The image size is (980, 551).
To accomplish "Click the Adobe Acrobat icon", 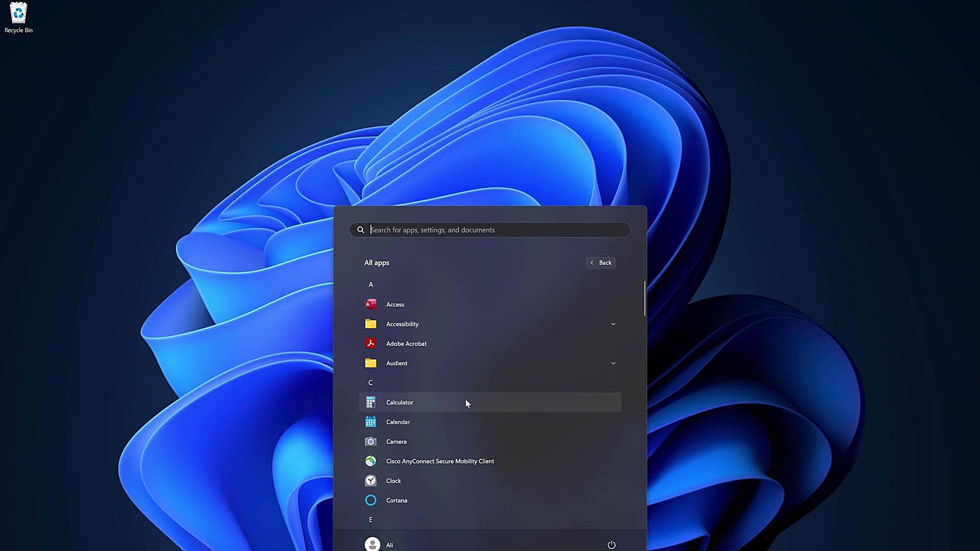I will pos(371,344).
